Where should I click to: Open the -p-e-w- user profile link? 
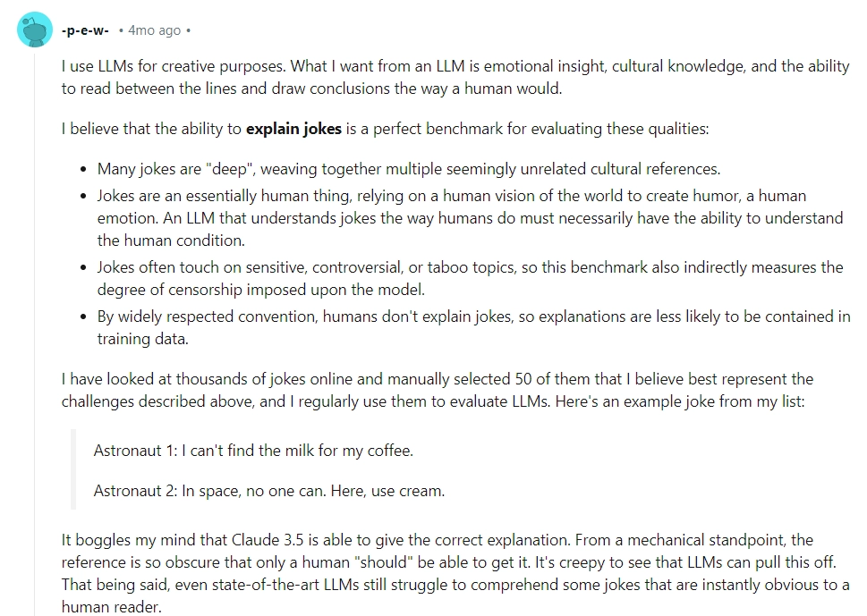(x=85, y=30)
